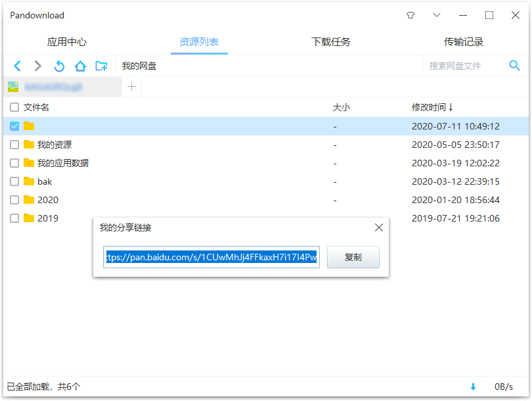This screenshot has height=401, width=532.
Task: Close the 我的分享链接 dialog
Action: (x=378, y=227)
